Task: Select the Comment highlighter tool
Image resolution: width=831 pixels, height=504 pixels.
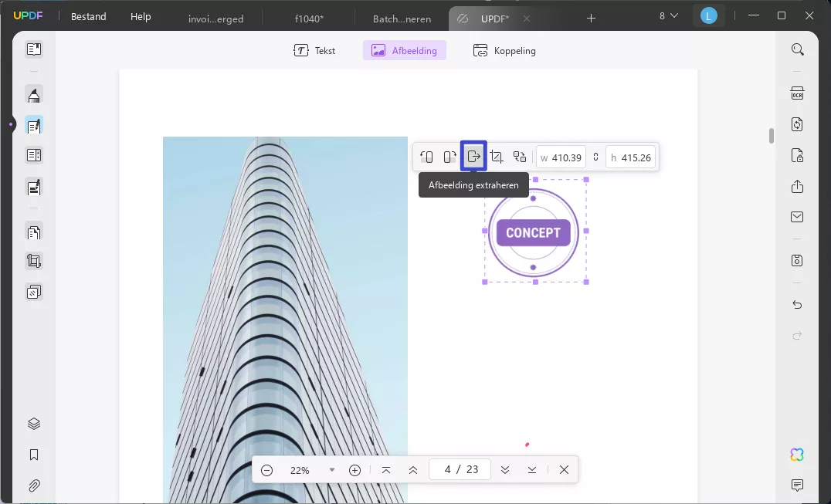Action: click(x=34, y=95)
